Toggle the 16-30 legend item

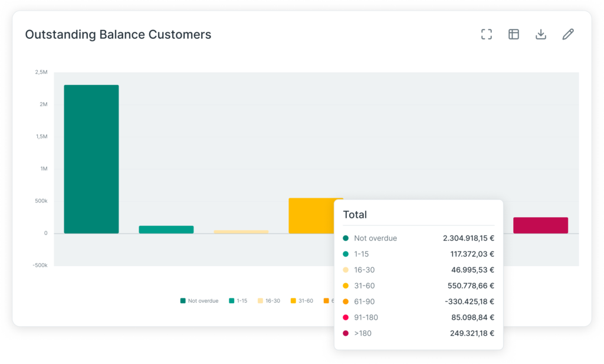point(269,301)
